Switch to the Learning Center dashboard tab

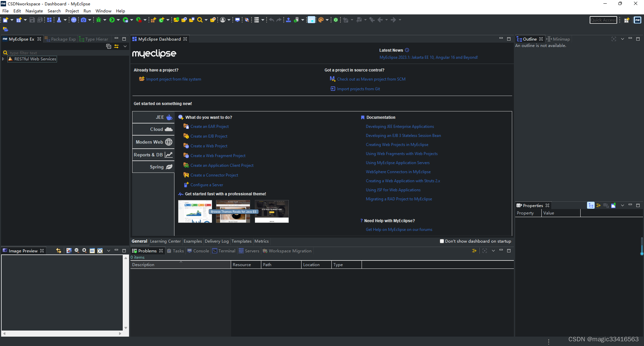click(165, 241)
